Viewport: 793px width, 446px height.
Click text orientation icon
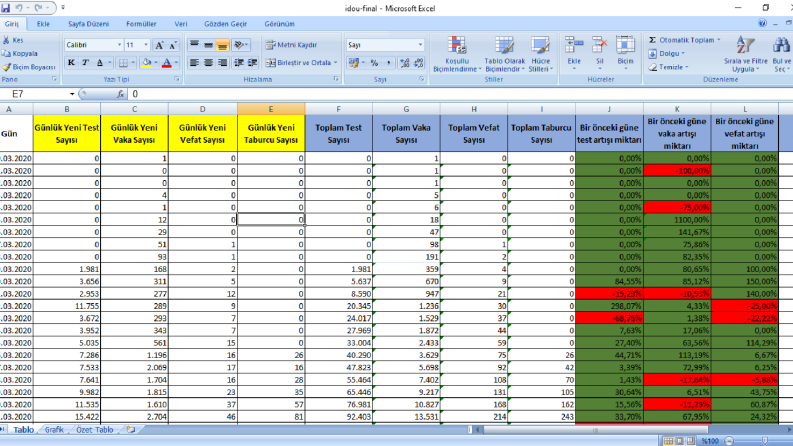(x=240, y=45)
